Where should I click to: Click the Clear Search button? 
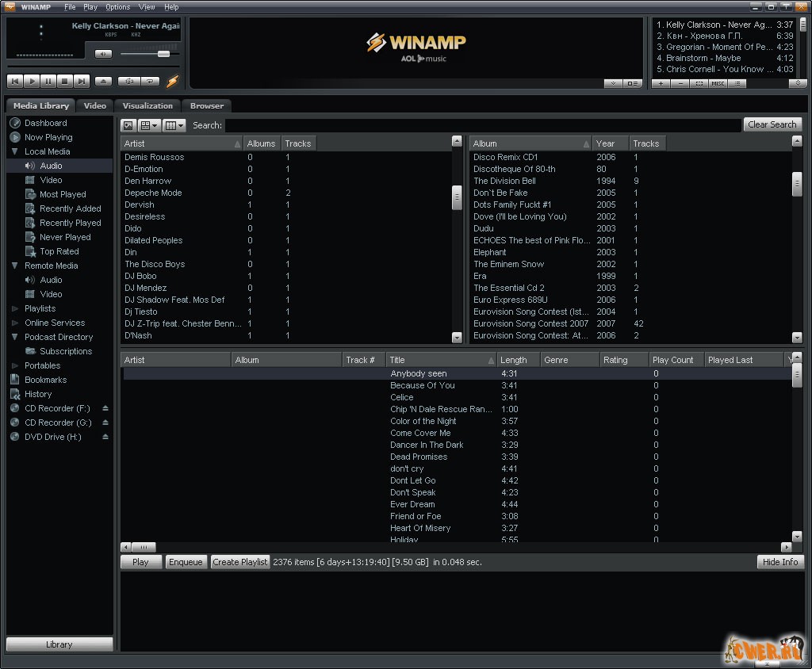click(772, 124)
